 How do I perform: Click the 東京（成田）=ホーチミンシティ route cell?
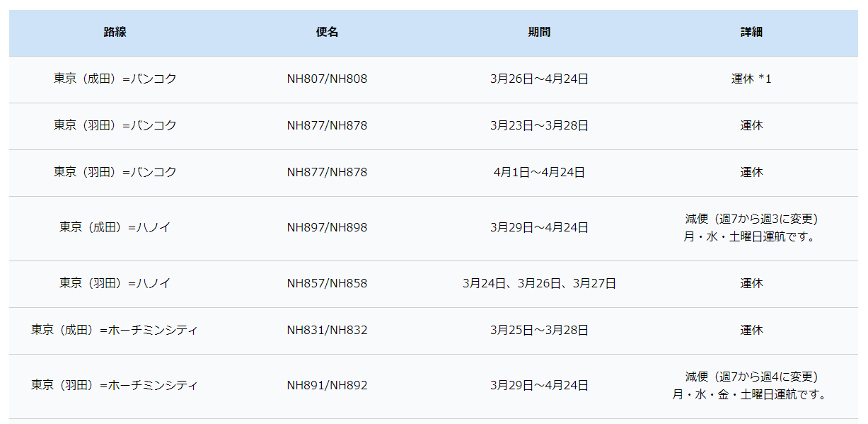(x=115, y=330)
